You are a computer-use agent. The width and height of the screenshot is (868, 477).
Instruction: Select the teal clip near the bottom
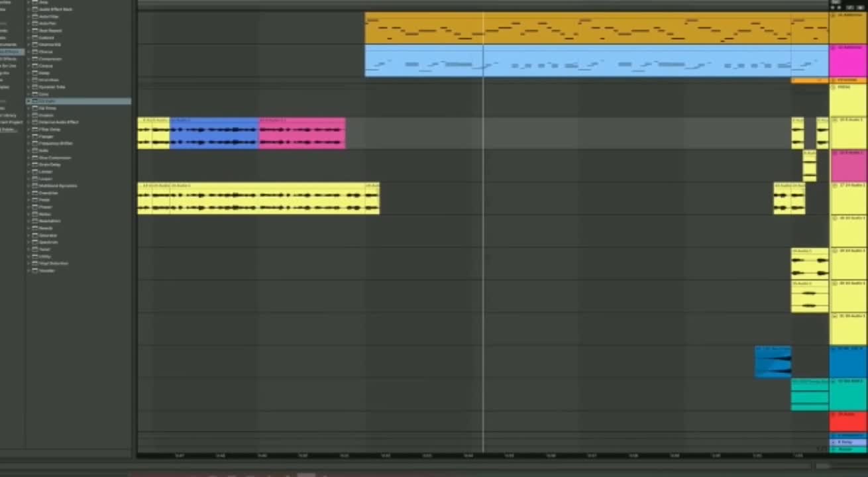pos(810,394)
